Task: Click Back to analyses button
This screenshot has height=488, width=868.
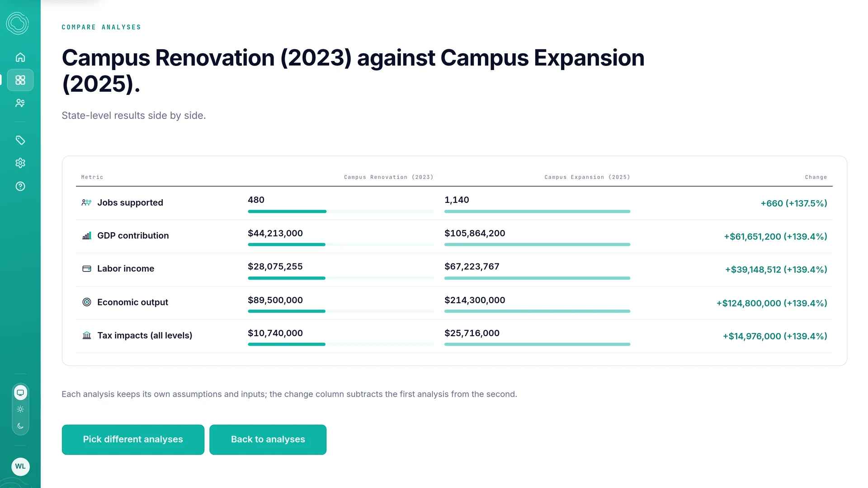Action: [x=268, y=440]
